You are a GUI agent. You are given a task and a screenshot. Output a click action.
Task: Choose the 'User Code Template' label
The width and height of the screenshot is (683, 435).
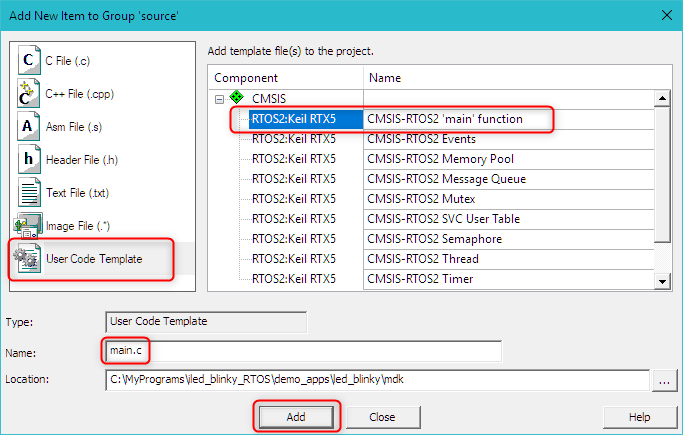tap(94, 259)
